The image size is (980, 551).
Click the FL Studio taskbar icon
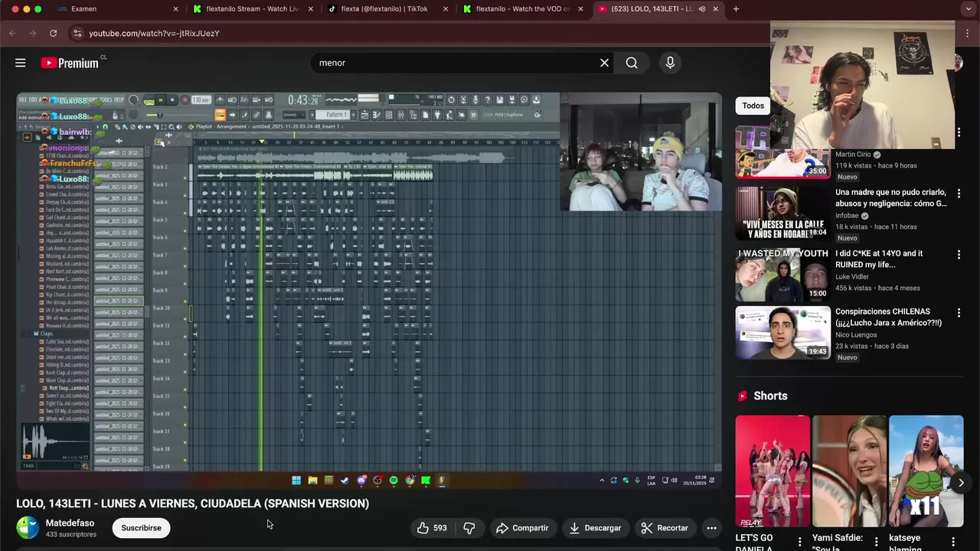(443, 481)
